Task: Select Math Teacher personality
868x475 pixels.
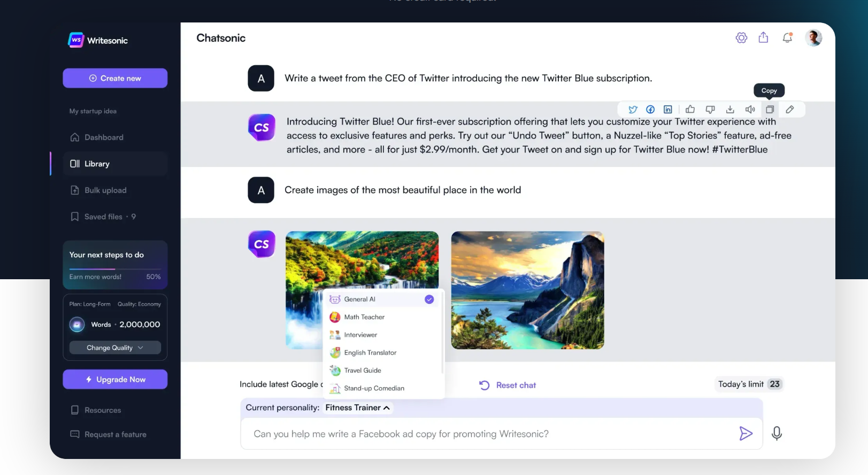Action: click(381, 317)
